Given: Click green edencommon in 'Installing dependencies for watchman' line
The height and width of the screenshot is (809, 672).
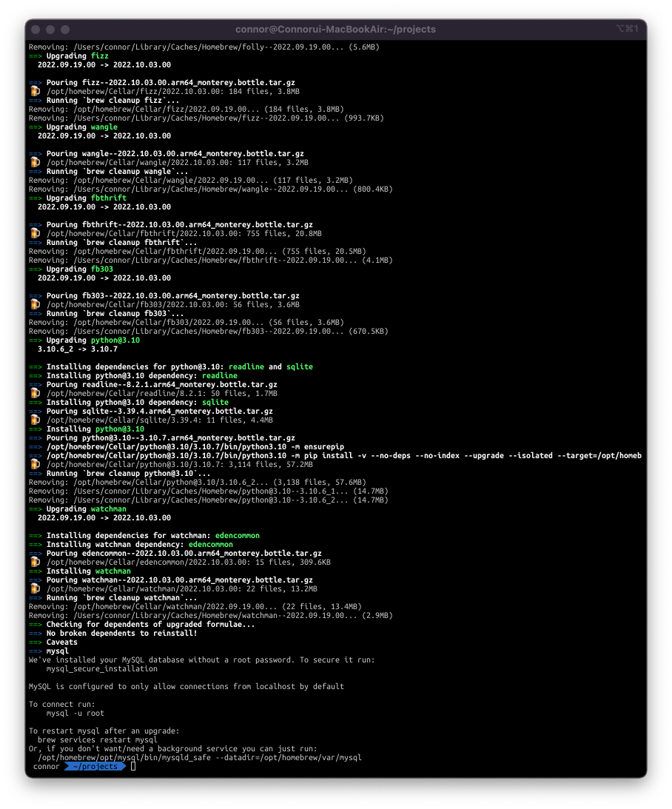Looking at the screenshot, I should coord(238,536).
